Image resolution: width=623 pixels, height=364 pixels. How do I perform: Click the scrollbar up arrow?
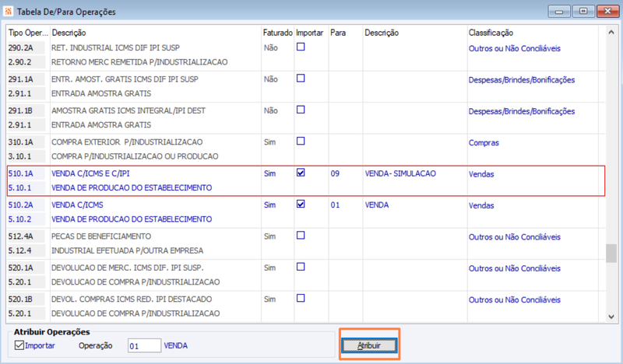click(611, 32)
